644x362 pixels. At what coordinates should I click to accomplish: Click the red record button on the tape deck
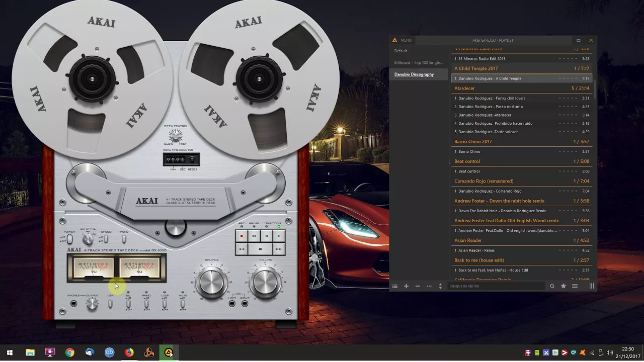pos(242,236)
